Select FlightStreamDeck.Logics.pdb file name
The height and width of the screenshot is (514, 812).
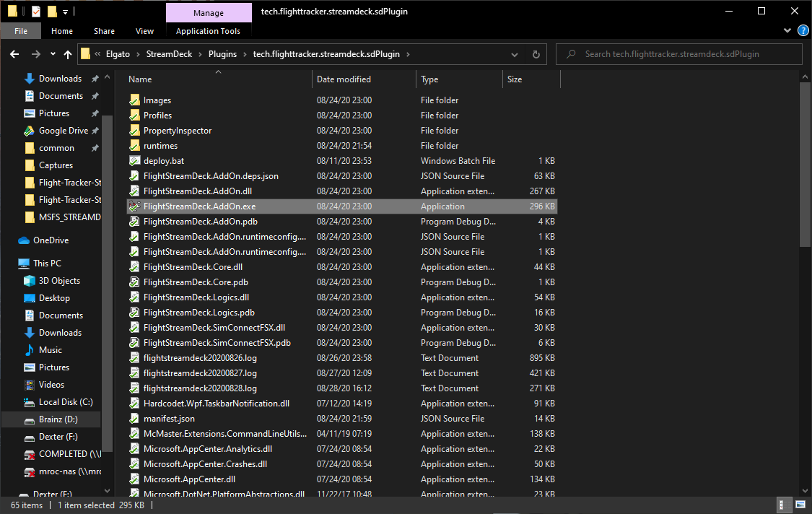pyautogui.click(x=199, y=313)
